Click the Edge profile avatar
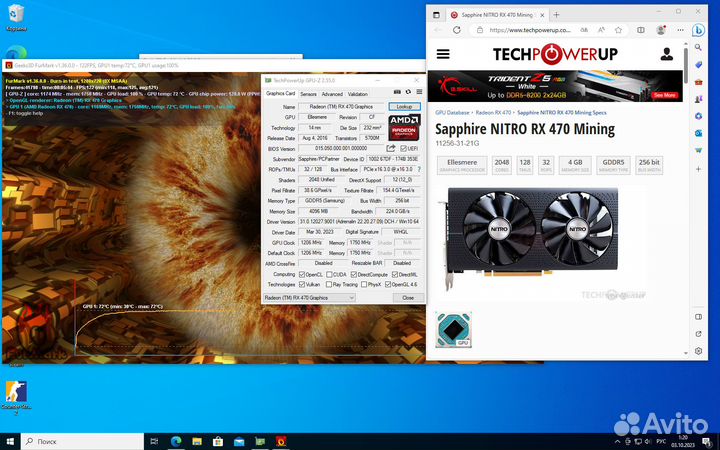Screen dimensions: 720x450 pyautogui.click(x=661, y=30)
